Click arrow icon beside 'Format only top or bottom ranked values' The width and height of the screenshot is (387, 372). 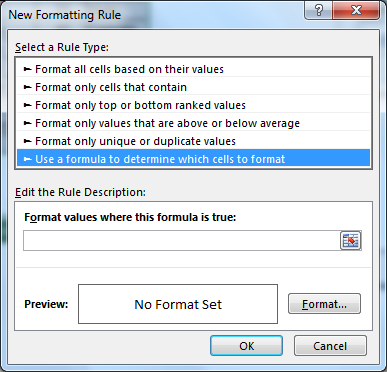click(28, 105)
